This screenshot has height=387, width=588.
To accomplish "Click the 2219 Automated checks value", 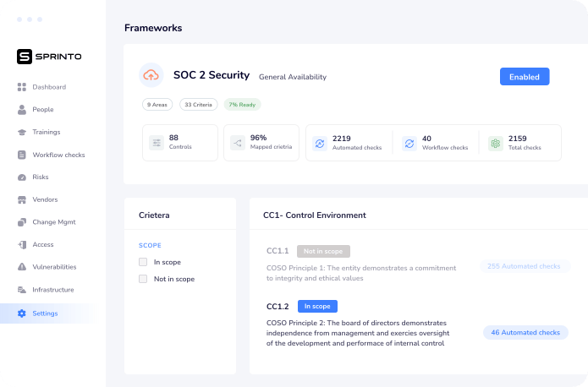I will (x=341, y=139).
